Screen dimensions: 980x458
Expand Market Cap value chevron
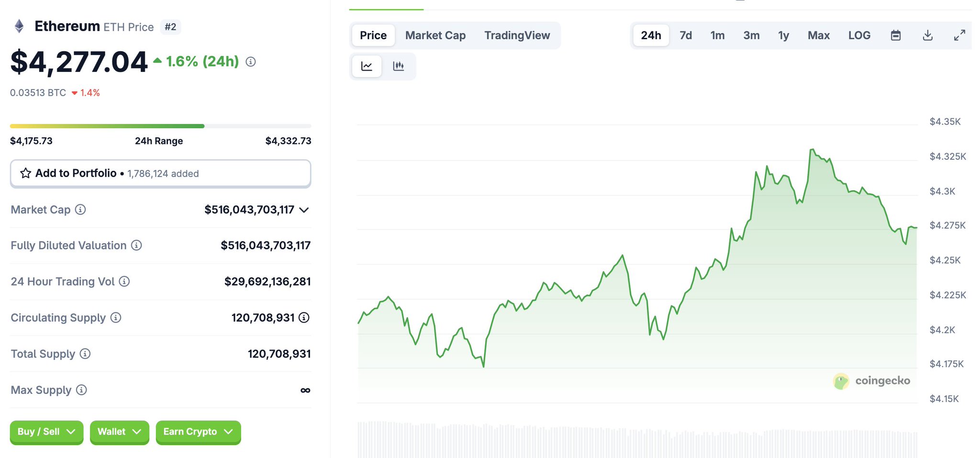pos(304,210)
